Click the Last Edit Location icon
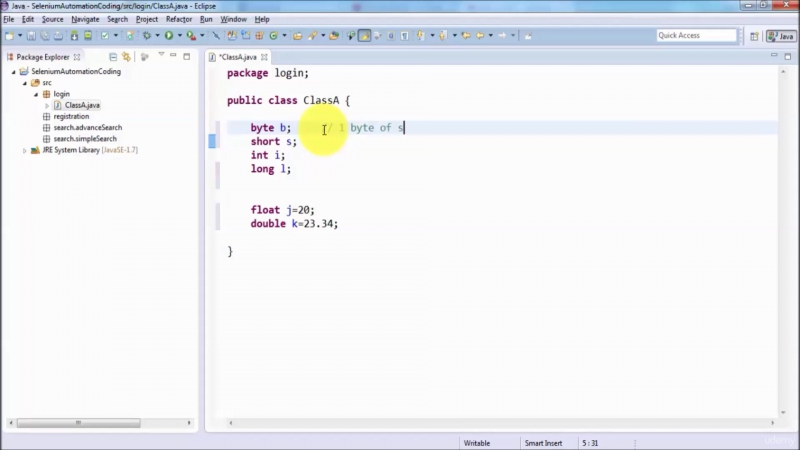 466,36
